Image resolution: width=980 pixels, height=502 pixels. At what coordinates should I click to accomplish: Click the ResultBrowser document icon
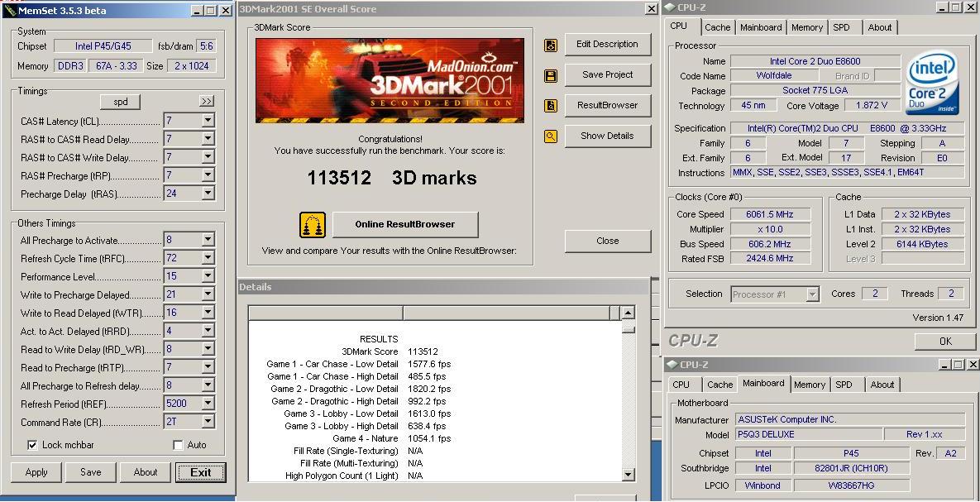tap(551, 106)
